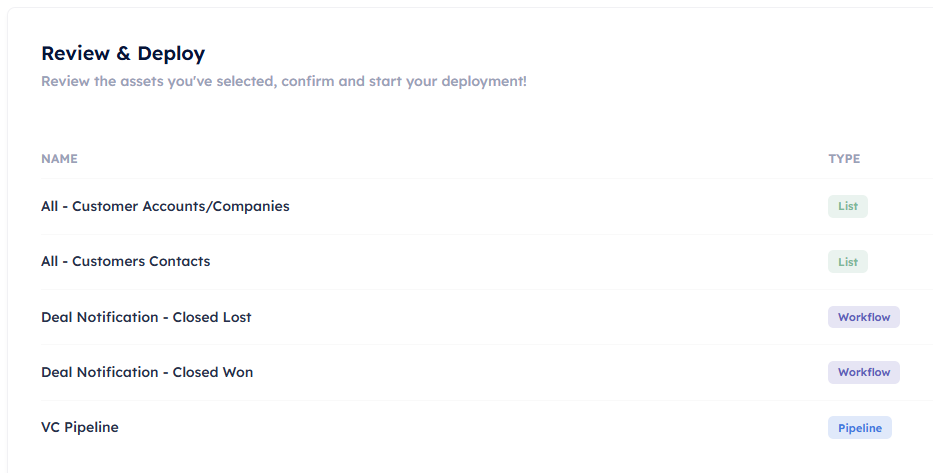Open Deal Notification - Closed Lost name
The height and width of the screenshot is (473, 933).
[146, 317]
